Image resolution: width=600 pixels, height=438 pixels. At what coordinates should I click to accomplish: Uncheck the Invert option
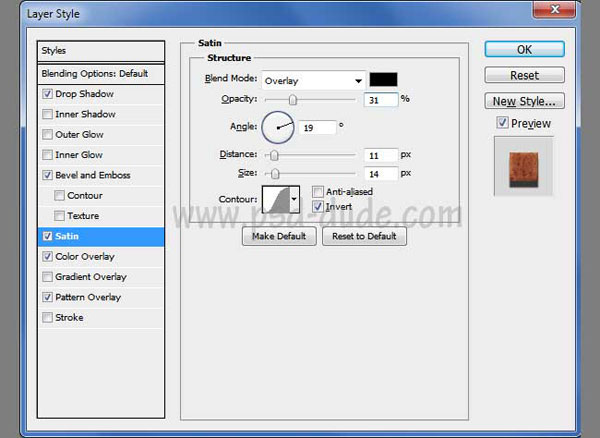[318, 207]
